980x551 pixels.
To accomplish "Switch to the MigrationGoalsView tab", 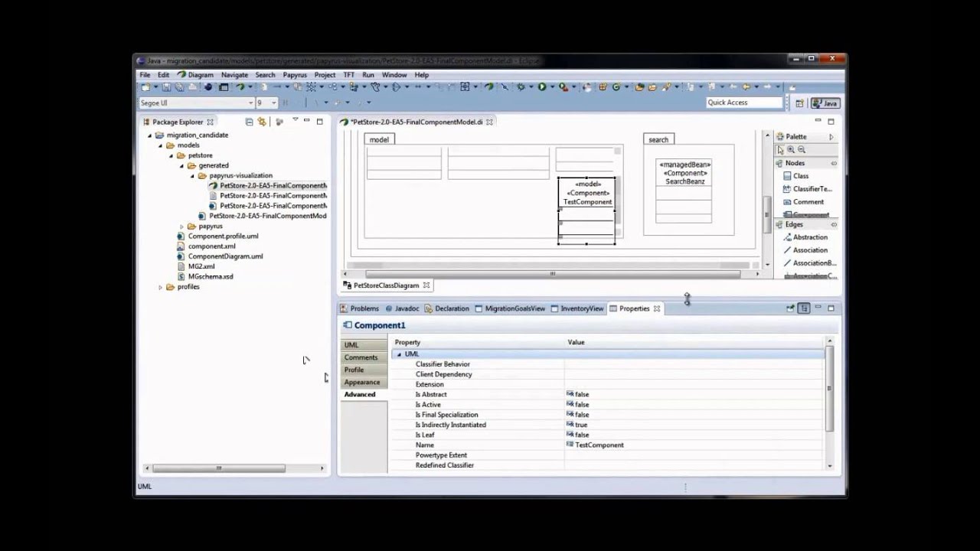I will (510, 308).
